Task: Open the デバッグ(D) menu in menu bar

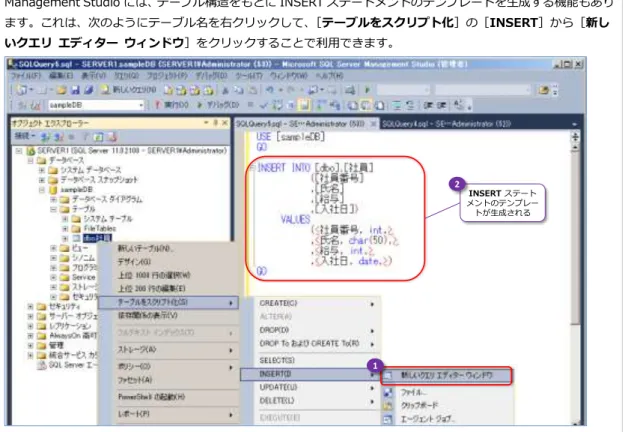Action: [x=211, y=76]
